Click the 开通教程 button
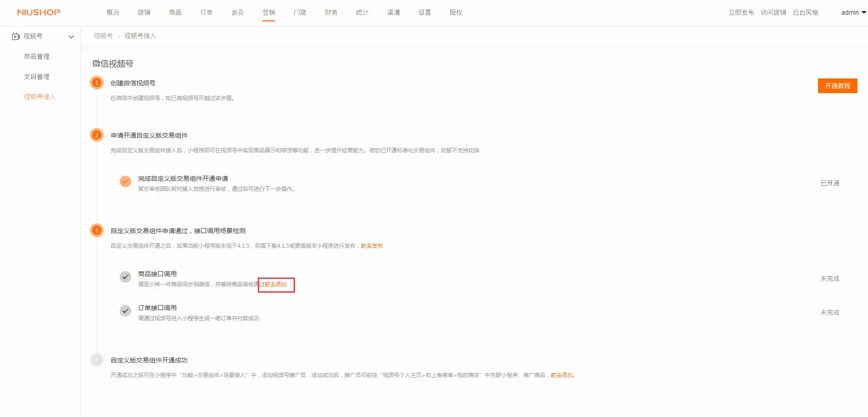The image size is (868, 417). (x=837, y=86)
